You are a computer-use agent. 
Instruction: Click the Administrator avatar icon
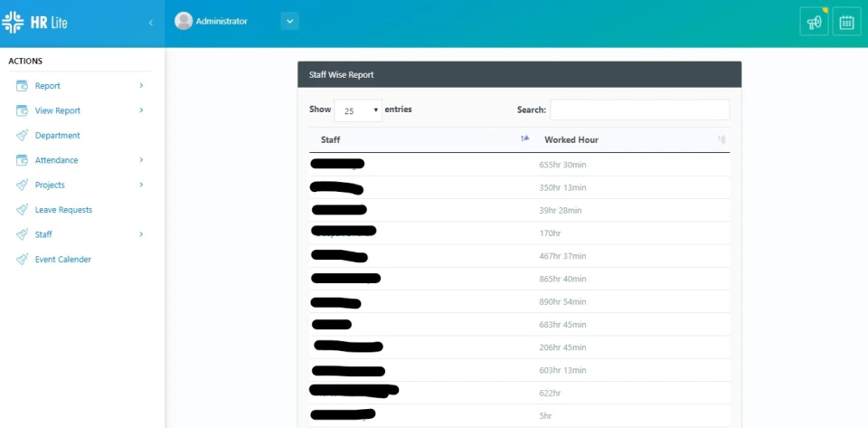[184, 21]
